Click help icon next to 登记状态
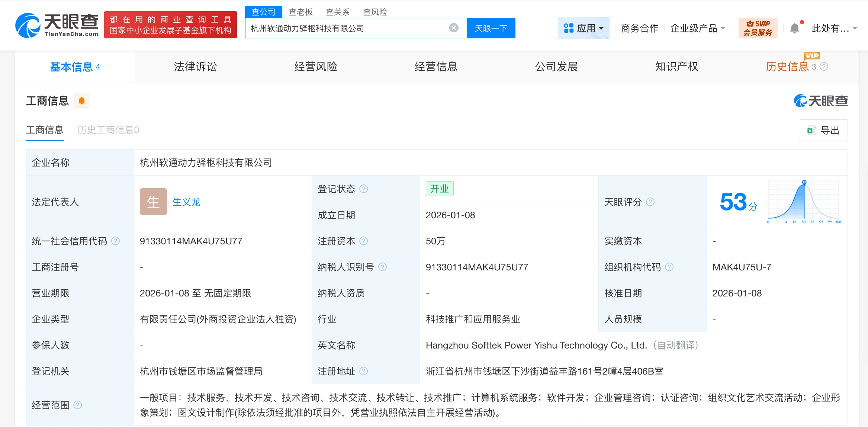The image size is (868, 427). pos(364,189)
